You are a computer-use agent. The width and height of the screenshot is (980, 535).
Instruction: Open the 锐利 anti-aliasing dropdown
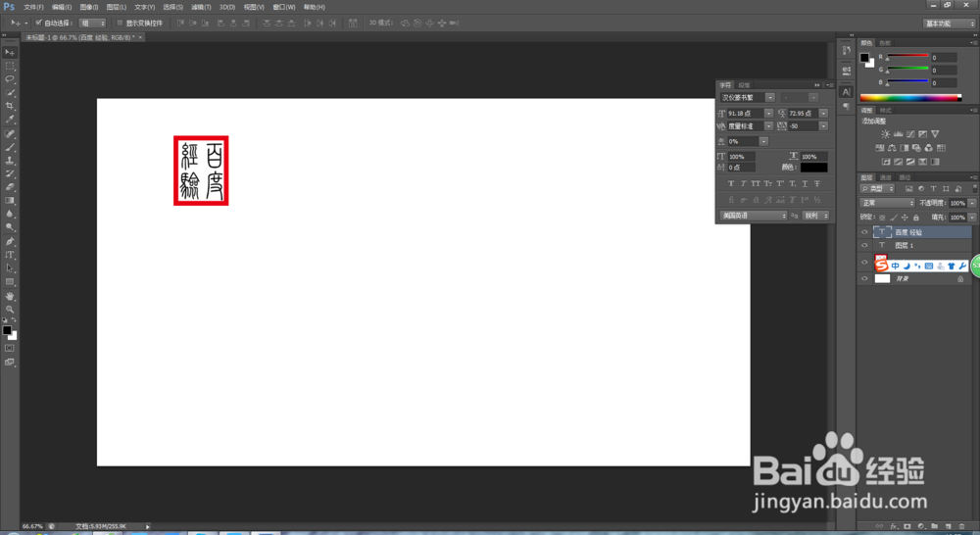point(815,216)
